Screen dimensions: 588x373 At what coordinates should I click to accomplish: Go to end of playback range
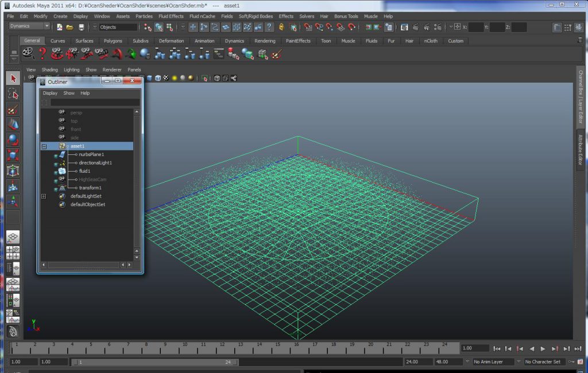tap(578, 349)
